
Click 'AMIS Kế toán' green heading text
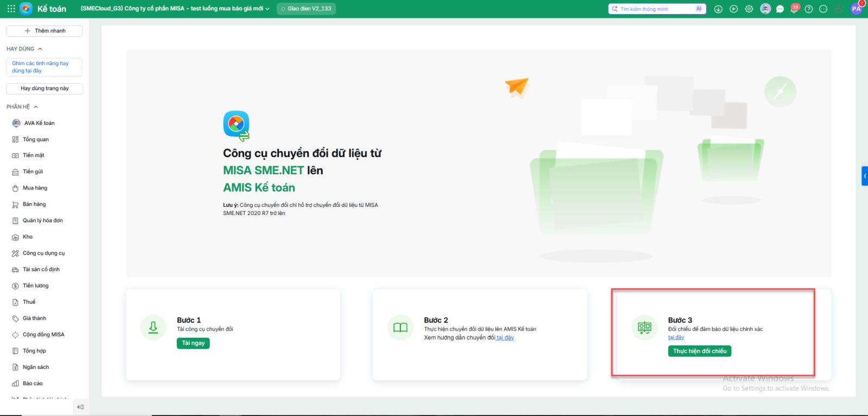[259, 188]
